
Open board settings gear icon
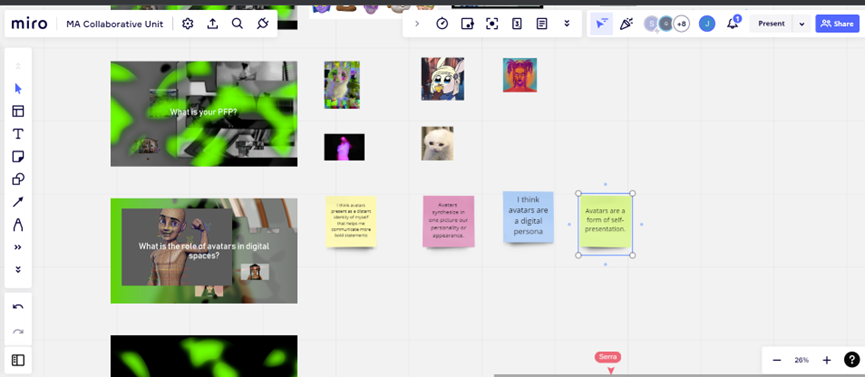click(x=188, y=24)
